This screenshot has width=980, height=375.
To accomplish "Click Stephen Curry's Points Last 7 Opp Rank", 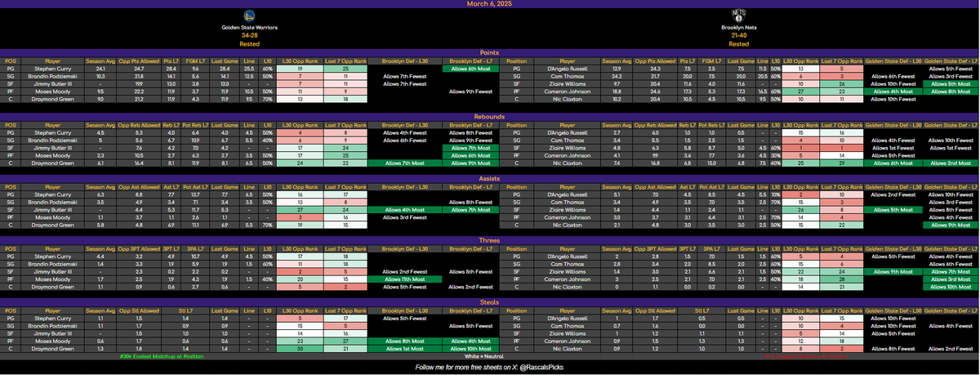I will tap(347, 69).
